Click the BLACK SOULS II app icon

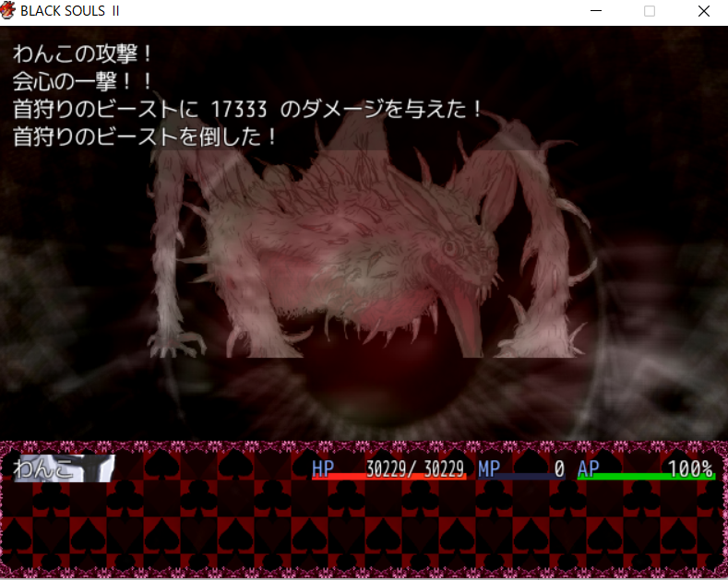(7, 11)
